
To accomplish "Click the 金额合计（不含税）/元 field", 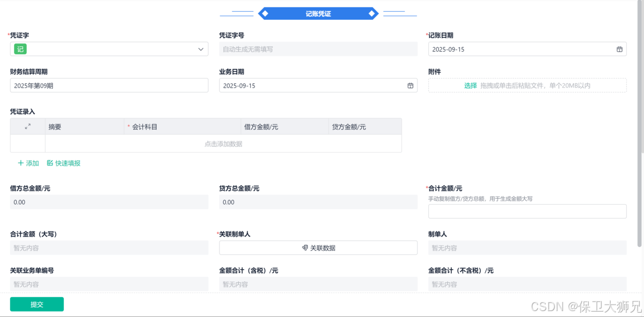I will (x=528, y=284).
